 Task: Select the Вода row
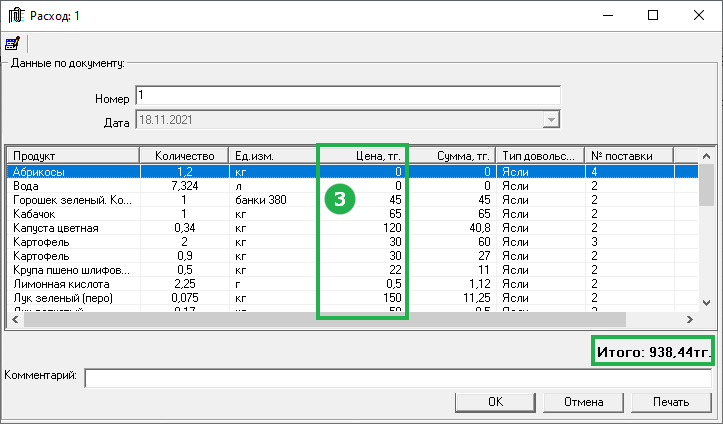tap(353, 186)
